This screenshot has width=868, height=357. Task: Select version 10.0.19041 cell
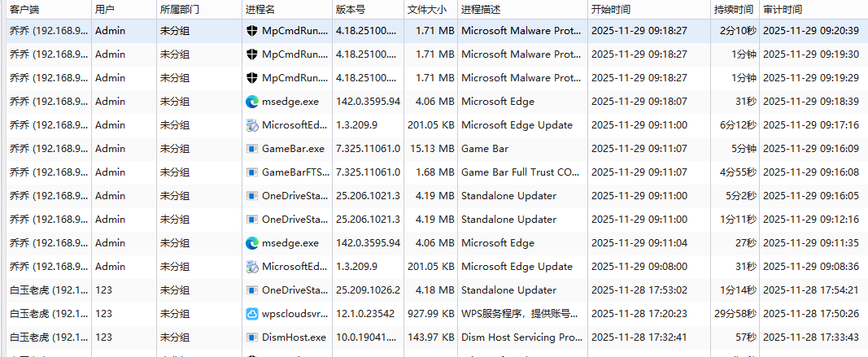tap(367, 337)
